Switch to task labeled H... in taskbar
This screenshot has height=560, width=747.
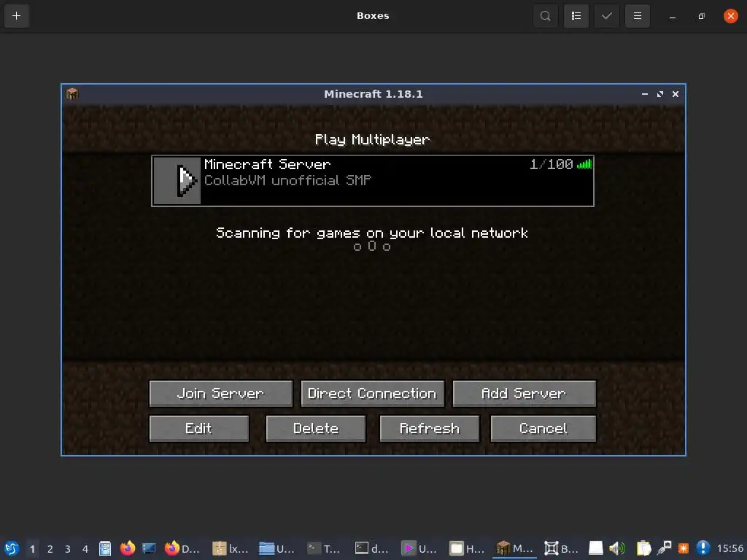pyautogui.click(x=467, y=548)
